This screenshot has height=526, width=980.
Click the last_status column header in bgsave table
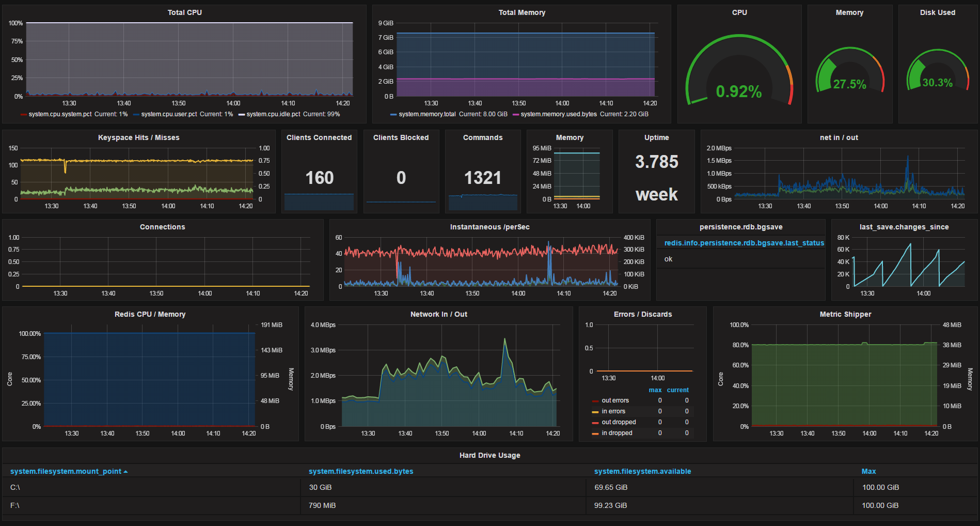click(x=744, y=243)
